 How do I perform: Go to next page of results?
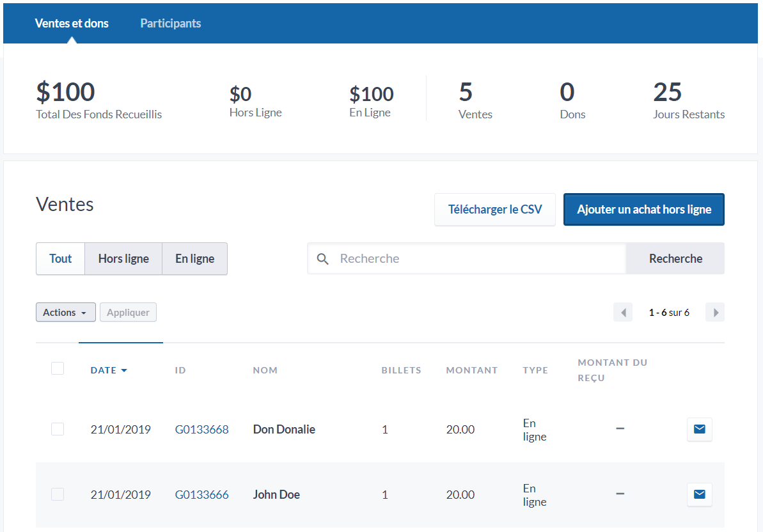[x=715, y=313]
